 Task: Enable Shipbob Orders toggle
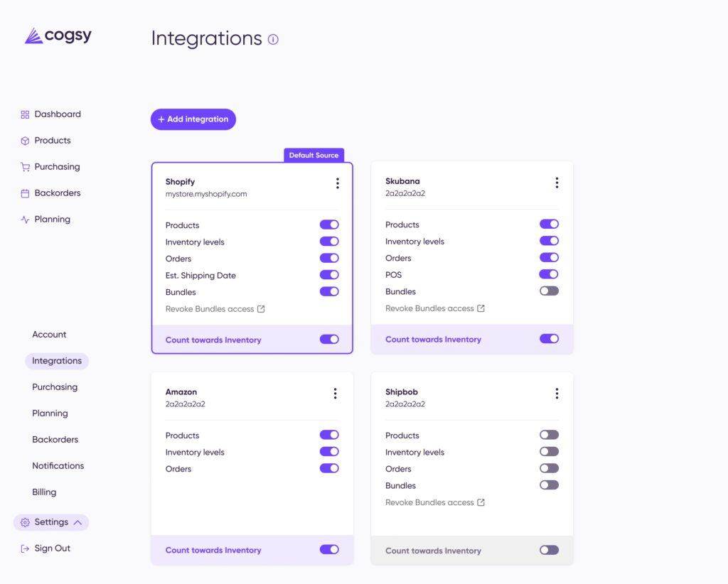pos(549,468)
